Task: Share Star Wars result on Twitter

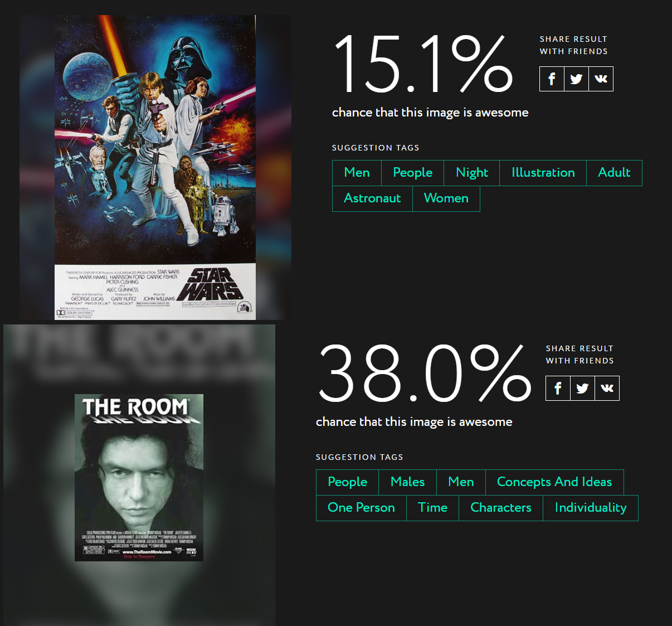Action: click(x=576, y=79)
